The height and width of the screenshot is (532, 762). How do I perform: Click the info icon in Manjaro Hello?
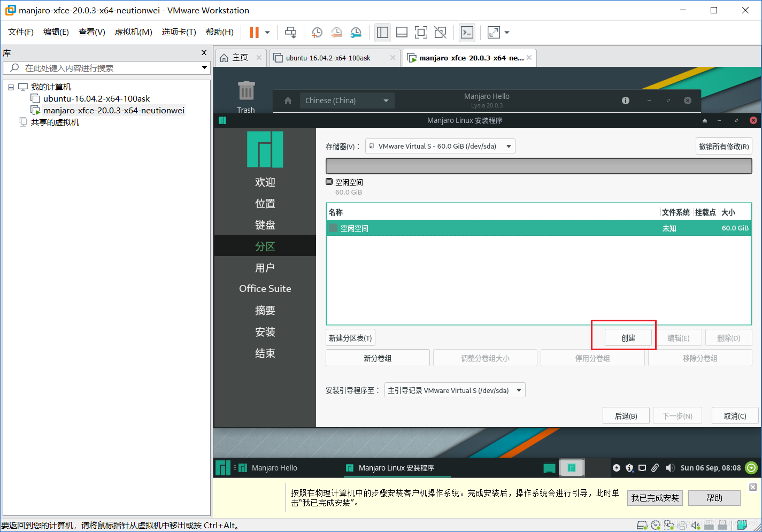(x=626, y=101)
